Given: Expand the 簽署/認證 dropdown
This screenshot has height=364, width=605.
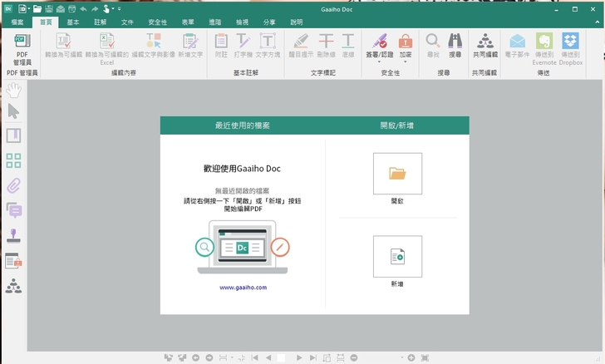Looking at the screenshot, I should pyautogui.click(x=379, y=61).
